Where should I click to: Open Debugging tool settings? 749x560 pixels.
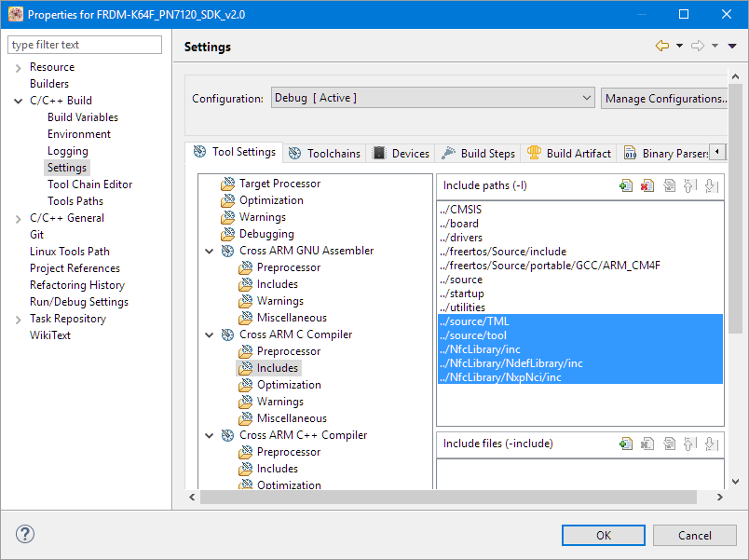[x=266, y=234]
